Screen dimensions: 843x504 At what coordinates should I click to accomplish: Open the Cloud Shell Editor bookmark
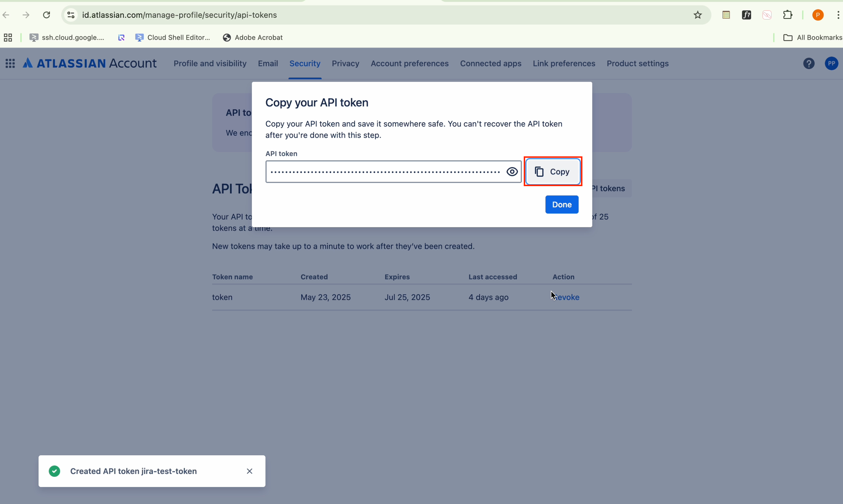coord(172,38)
